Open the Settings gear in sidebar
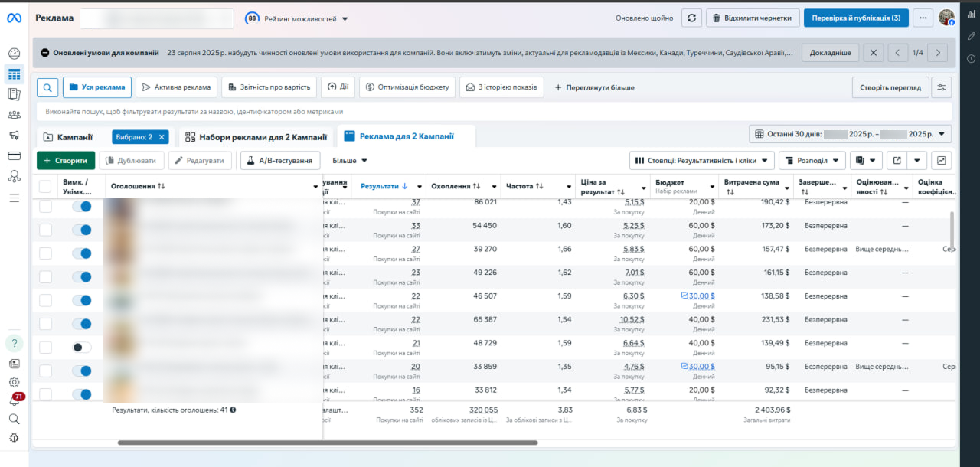 click(14, 382)
